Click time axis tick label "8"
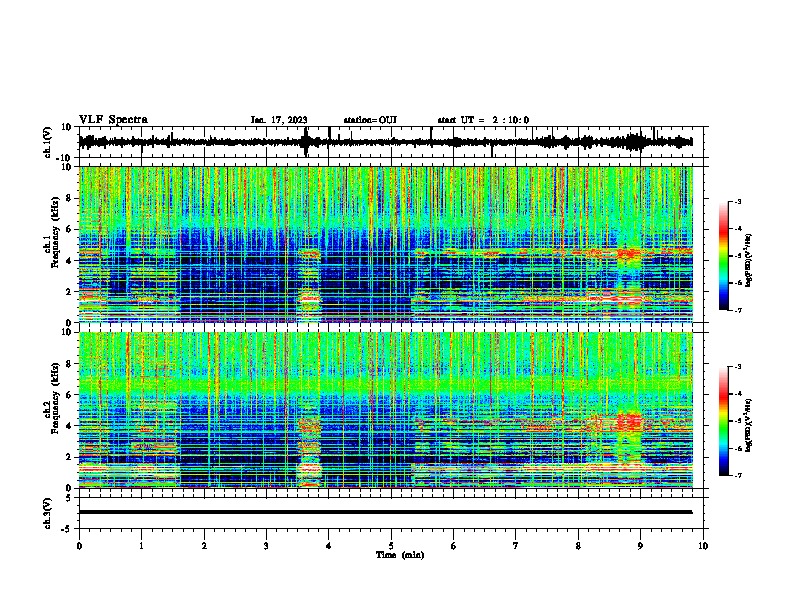This screenshot has height=612, width=792. coord(578,546)
